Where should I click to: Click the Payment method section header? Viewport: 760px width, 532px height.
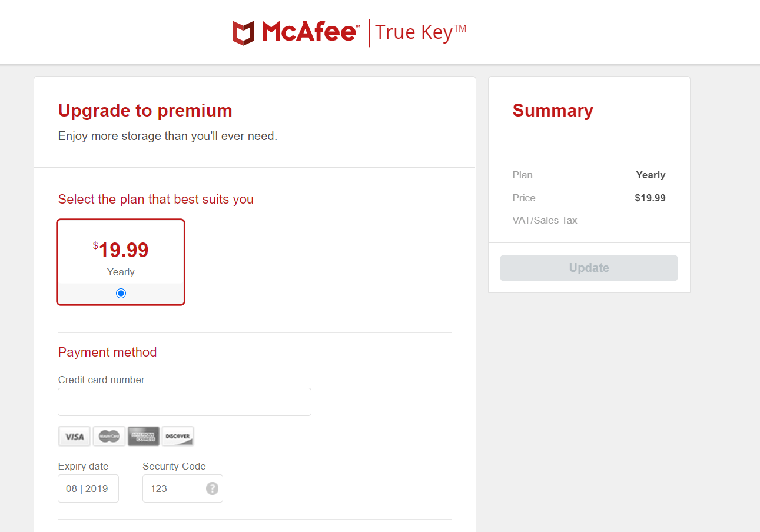point(107,352)
